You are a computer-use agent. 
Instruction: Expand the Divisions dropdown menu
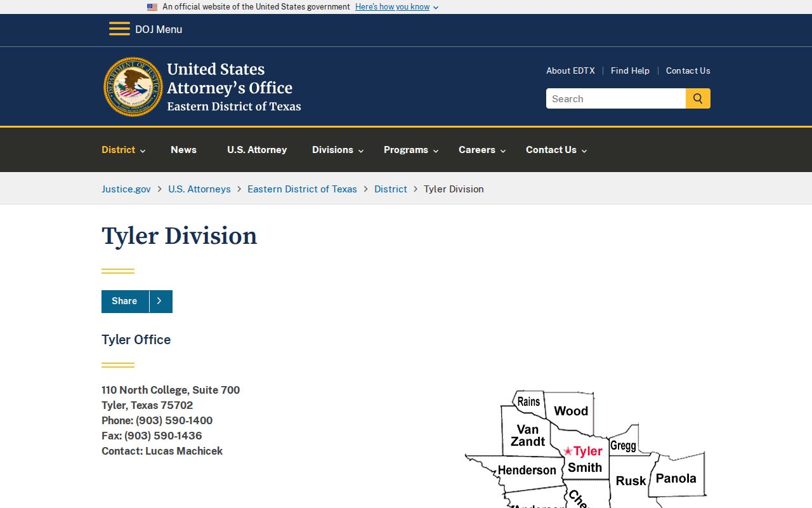(338, 150)
